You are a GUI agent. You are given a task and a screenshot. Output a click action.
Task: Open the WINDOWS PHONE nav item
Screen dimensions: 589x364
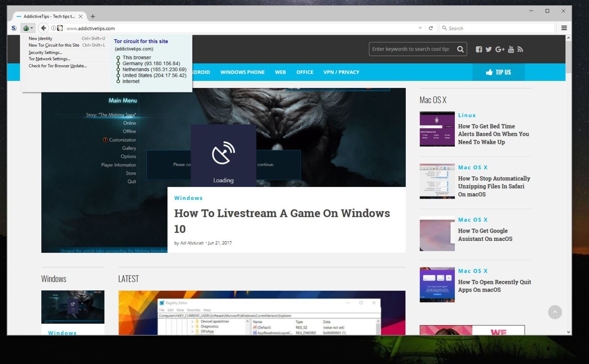point(243,72)
